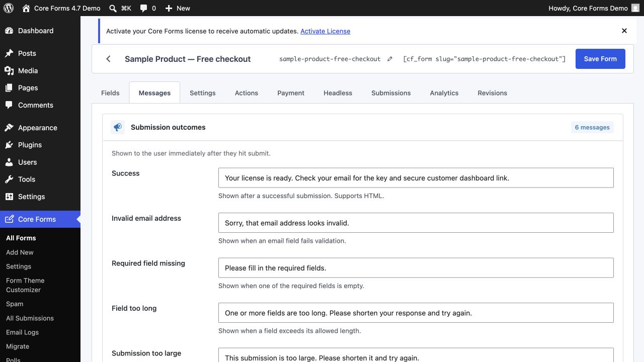Click the Plugins plug icon
This screenshot has height=362, width=644.
tap(9, 145)
